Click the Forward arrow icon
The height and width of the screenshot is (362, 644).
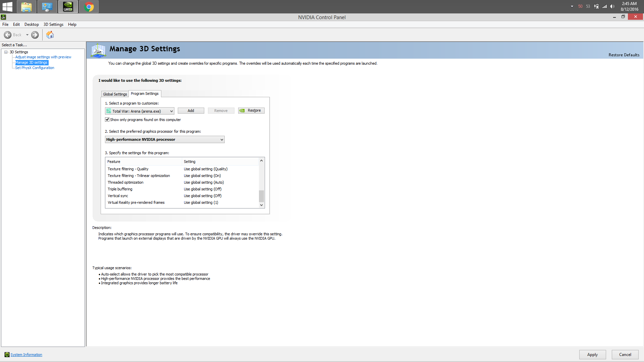[35, 35]
